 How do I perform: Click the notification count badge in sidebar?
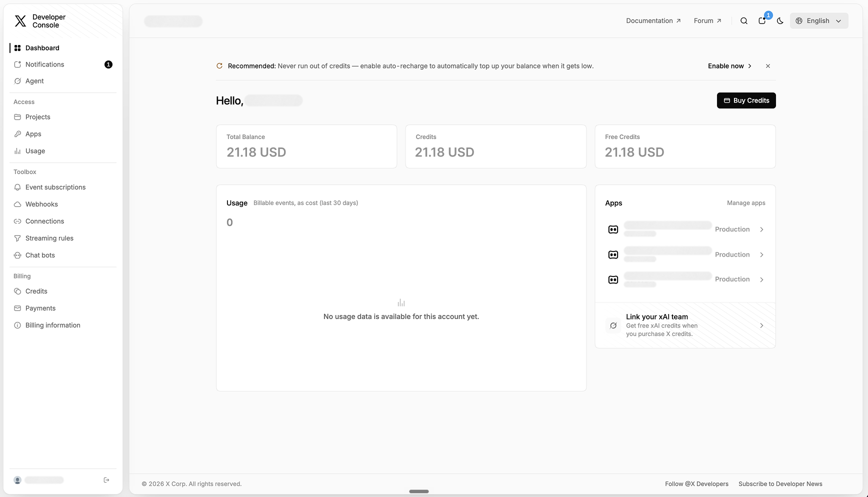(108, 64)
